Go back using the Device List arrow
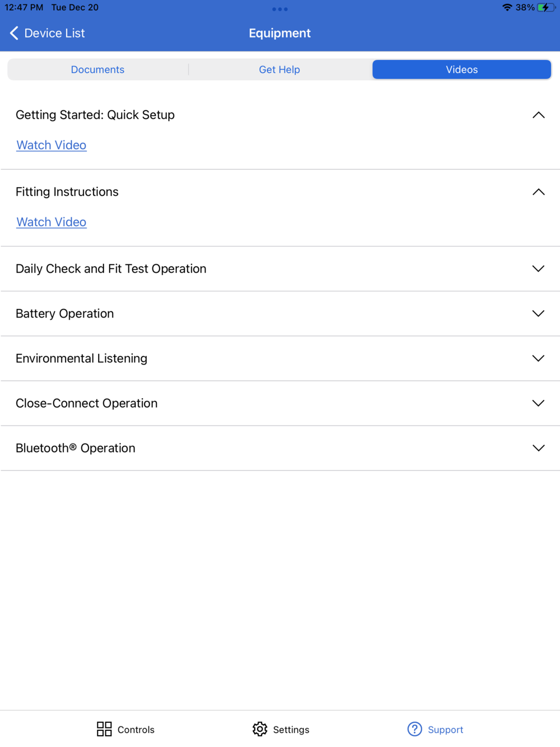The width and height of the screenshot is (560, 747). (x=14, y=33)
